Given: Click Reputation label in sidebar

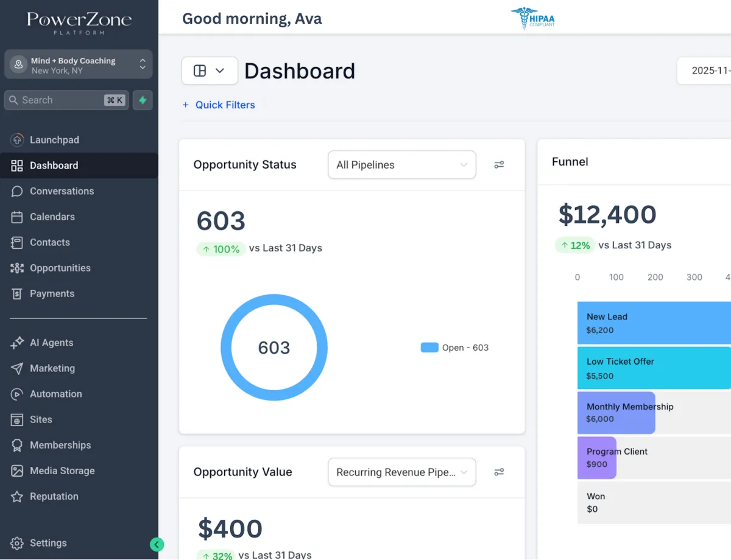Looking at the screenshot, I should 54,496.
